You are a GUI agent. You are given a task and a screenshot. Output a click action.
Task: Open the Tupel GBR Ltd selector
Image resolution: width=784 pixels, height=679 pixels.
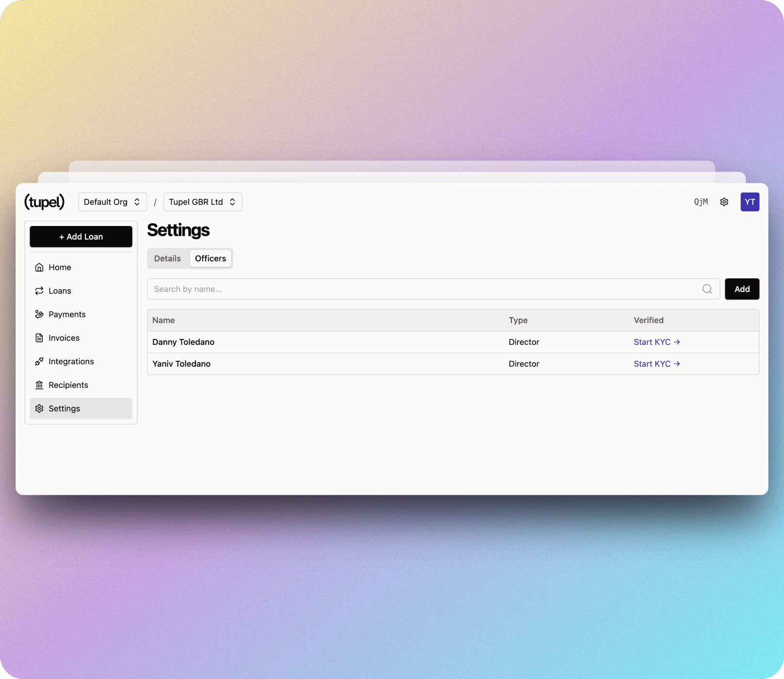coord(202,202)
